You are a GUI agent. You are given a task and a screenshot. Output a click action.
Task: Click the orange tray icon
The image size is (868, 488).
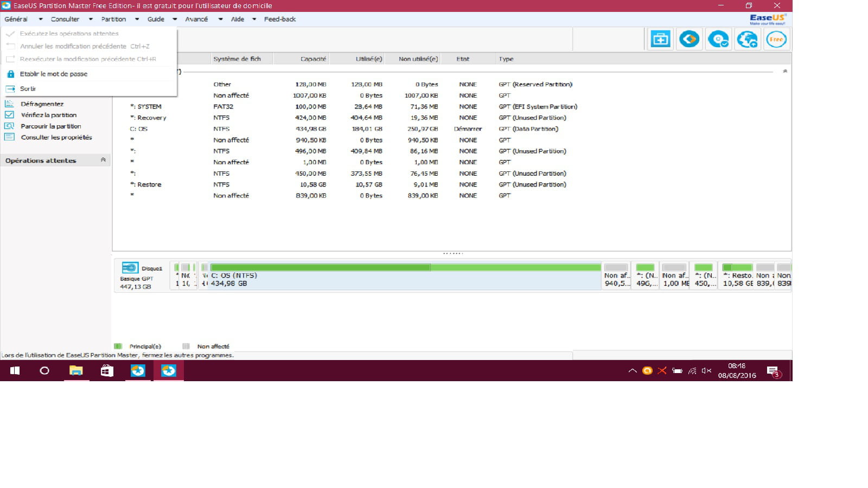(647, 371)
